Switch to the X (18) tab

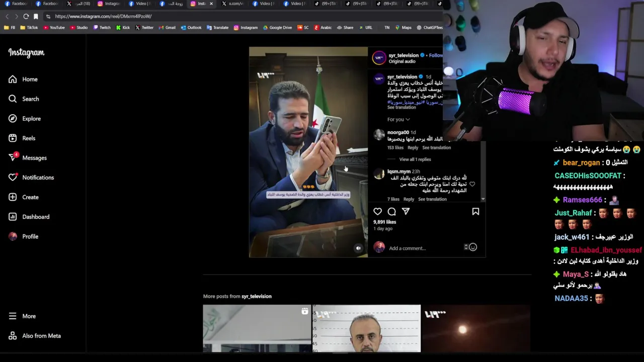click(79, 4)
